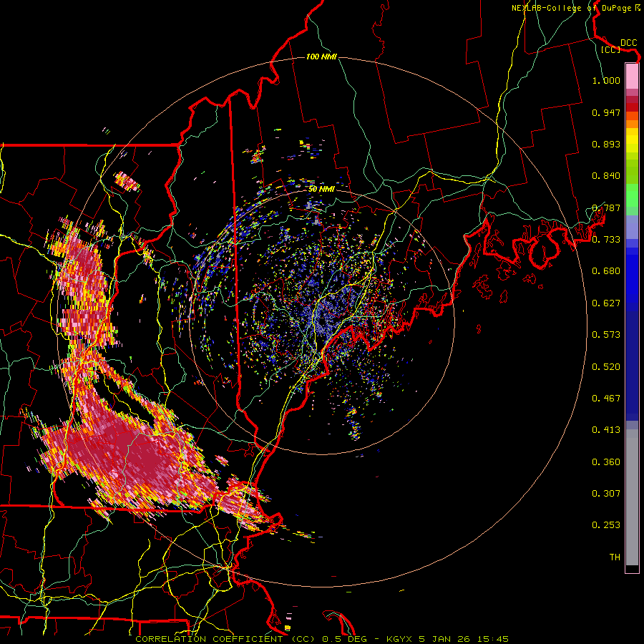Select the 0.520 scale value
Viewport: 644px width, 644px height.
click(x=606, y=367)
